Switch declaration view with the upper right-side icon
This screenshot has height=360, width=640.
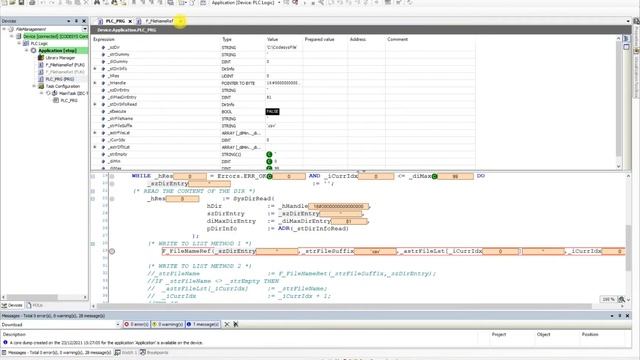[x=627, y=39]
